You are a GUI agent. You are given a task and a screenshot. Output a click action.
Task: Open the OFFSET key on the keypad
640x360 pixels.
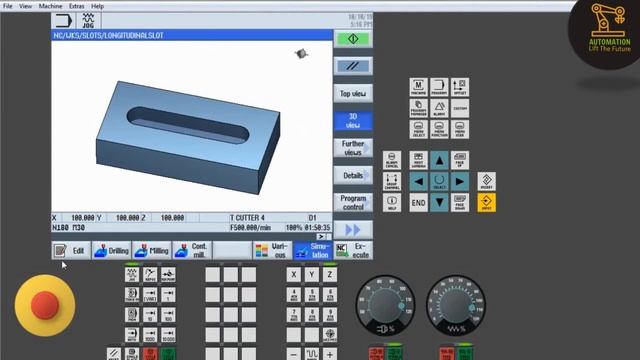coord(460,87)
